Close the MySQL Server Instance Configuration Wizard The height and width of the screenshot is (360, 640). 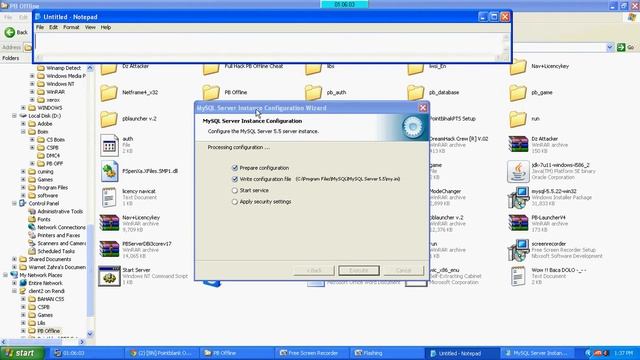coord(423,108)
